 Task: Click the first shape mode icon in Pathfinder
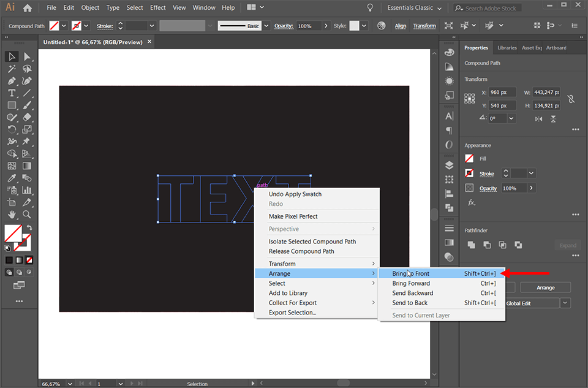(x=471, y=245)
